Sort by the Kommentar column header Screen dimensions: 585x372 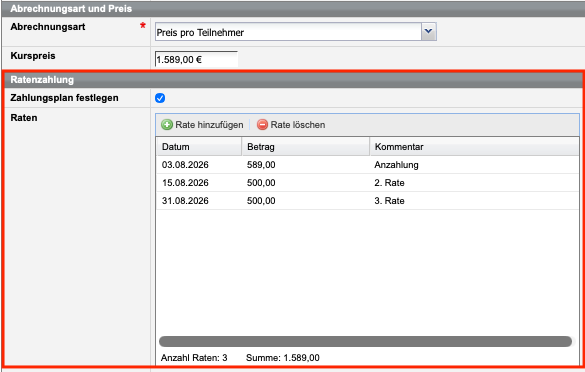point(474,147)
